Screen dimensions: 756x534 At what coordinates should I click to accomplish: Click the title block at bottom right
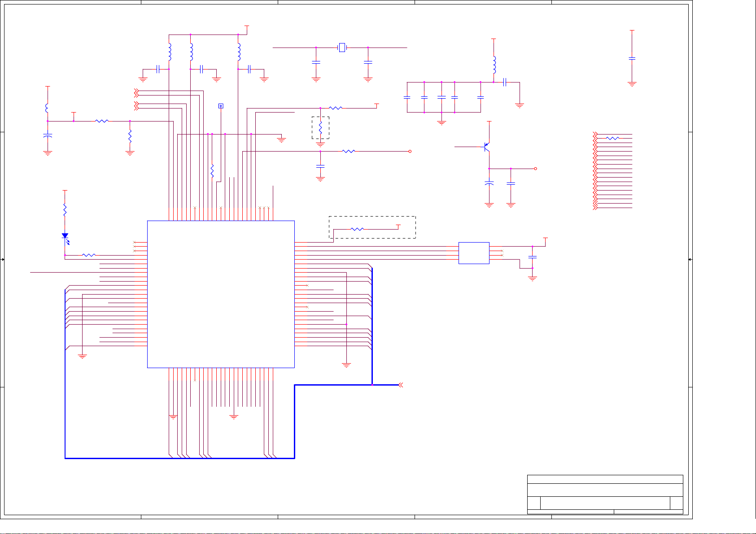[x=605, y=494]
